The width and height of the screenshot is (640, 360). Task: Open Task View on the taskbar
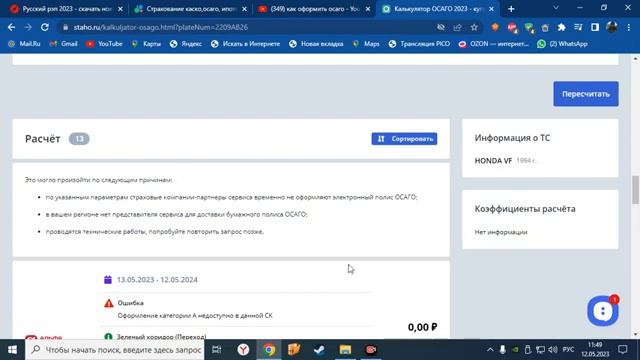coord(217,350)
